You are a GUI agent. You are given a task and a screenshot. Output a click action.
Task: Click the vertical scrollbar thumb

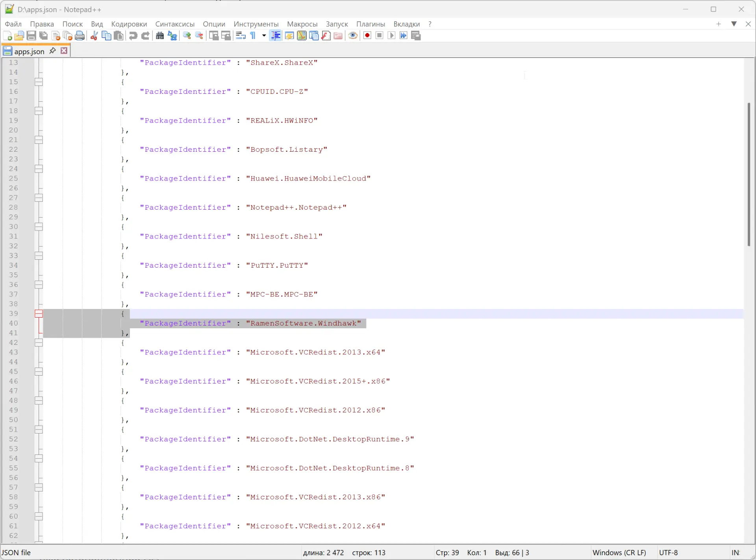click(749, 174)
